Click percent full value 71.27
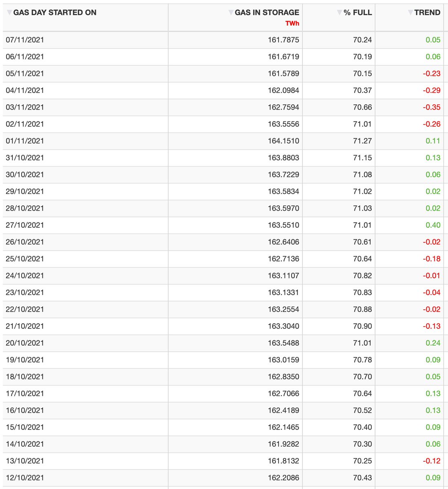Viewport: 448px width, 489px height. click(x=362, y=141)
